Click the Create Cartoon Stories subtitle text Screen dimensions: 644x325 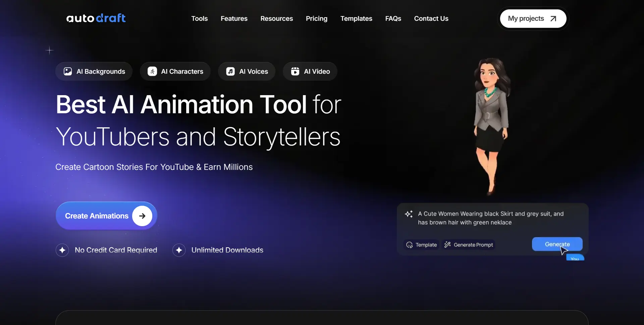154,167
